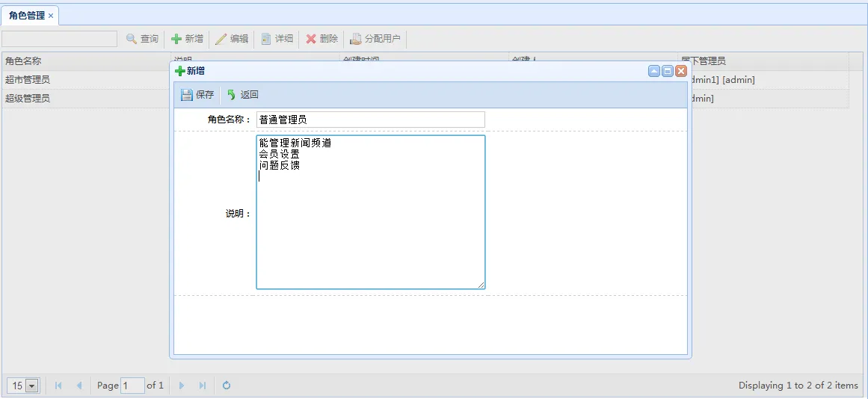Refresh the grid with the reload icon

pos(227,386)
